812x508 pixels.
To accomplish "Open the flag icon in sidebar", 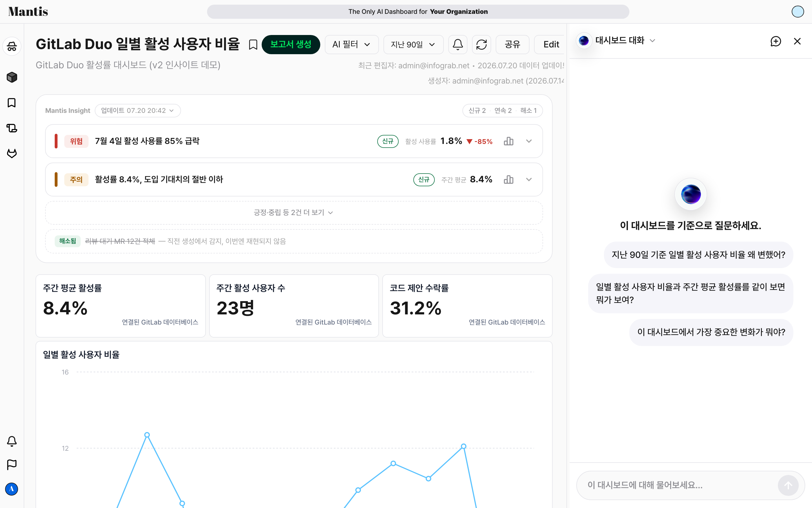I will click(x=12, y=465).
